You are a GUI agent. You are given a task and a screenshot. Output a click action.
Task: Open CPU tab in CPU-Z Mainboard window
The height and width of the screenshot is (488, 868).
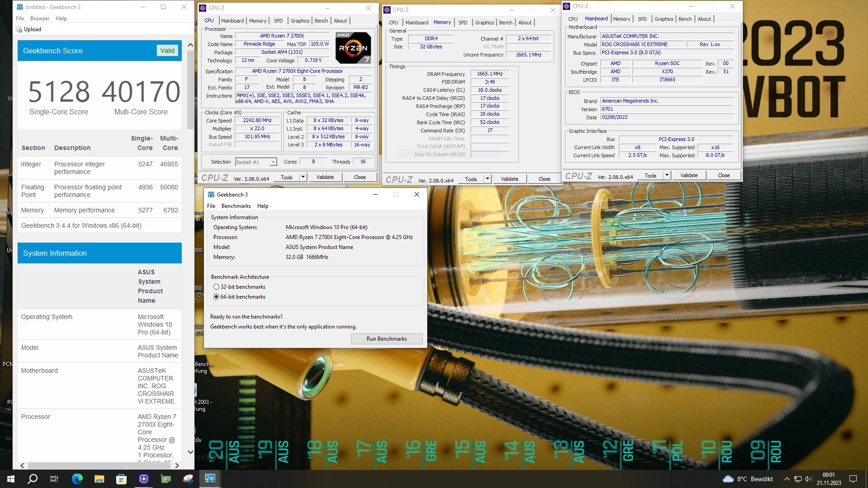click(x=573, y=19)
